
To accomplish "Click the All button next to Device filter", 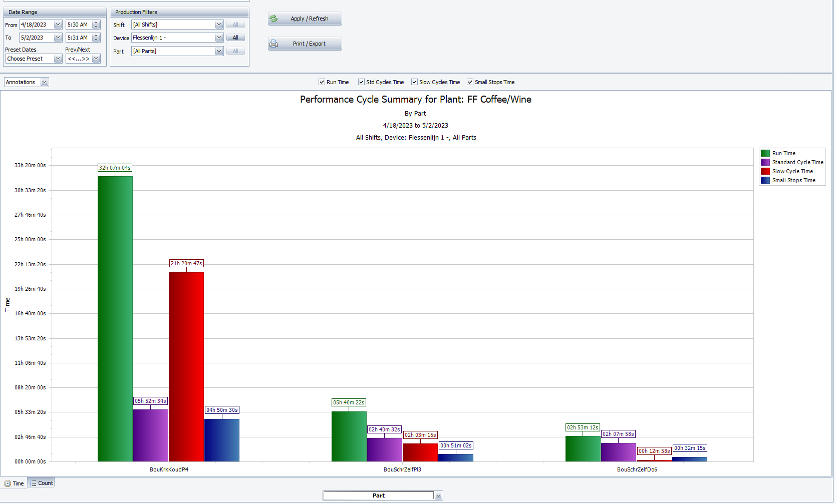I will pyautogui.click(x=235, y=37).
